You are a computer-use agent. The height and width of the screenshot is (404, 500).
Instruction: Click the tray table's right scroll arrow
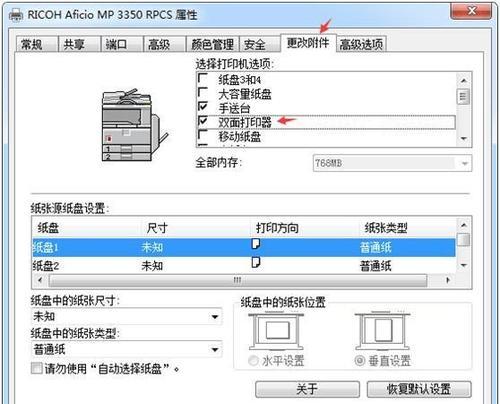click(448, 280)
